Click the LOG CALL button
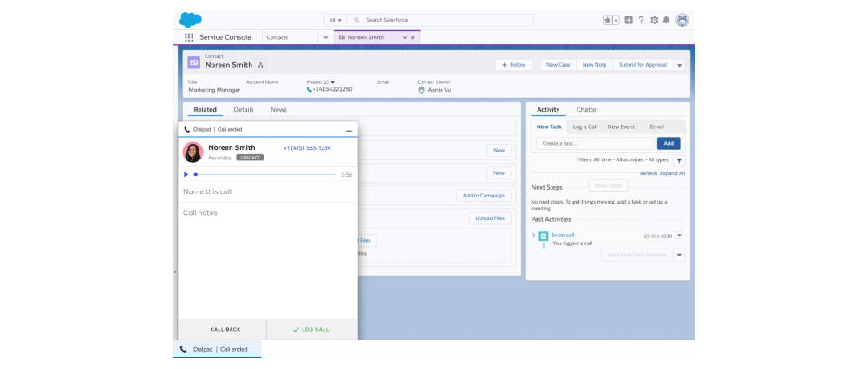The height and width of the screenshot is (369, 868). (x=312, y=329)
